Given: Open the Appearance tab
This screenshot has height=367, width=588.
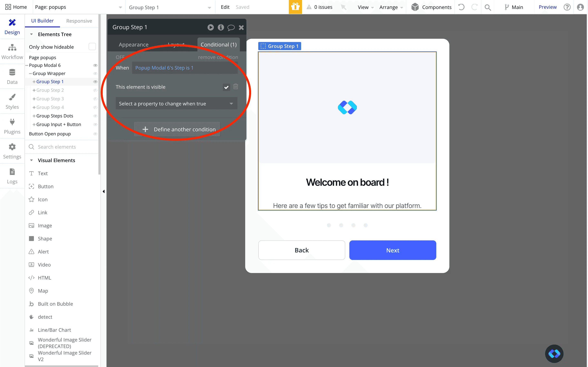Looking at the screenshot, I should click(x=133, y=44).
